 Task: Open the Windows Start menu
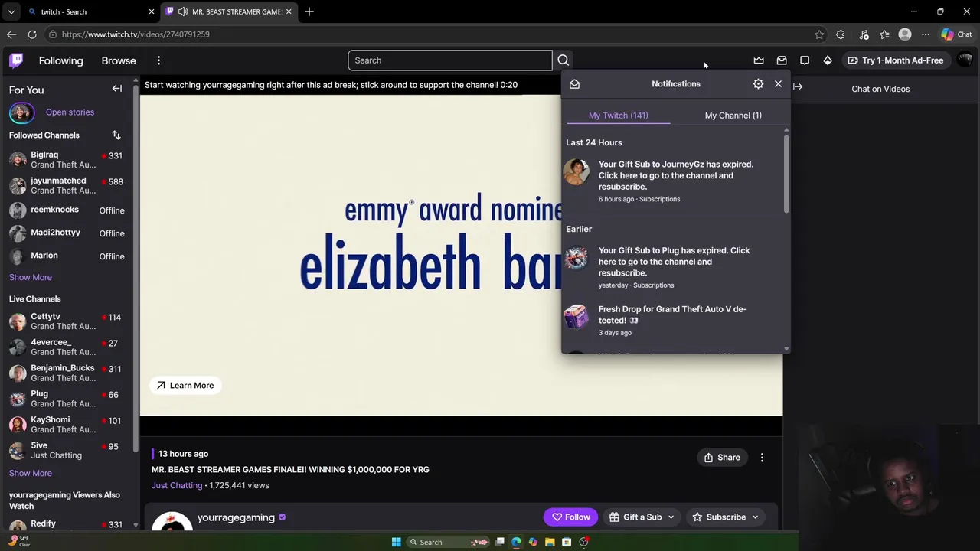(x=396, y=542)
